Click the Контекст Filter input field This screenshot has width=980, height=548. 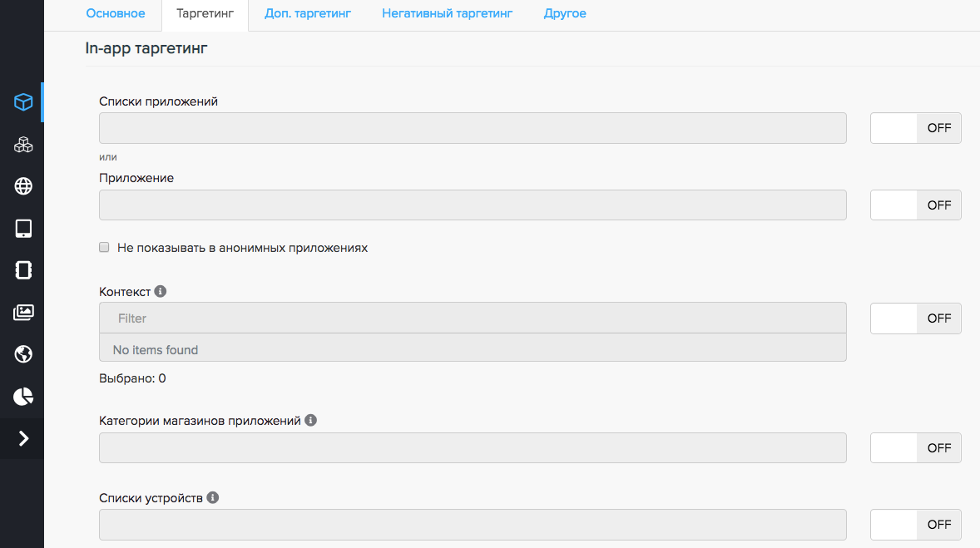[473, 318]
